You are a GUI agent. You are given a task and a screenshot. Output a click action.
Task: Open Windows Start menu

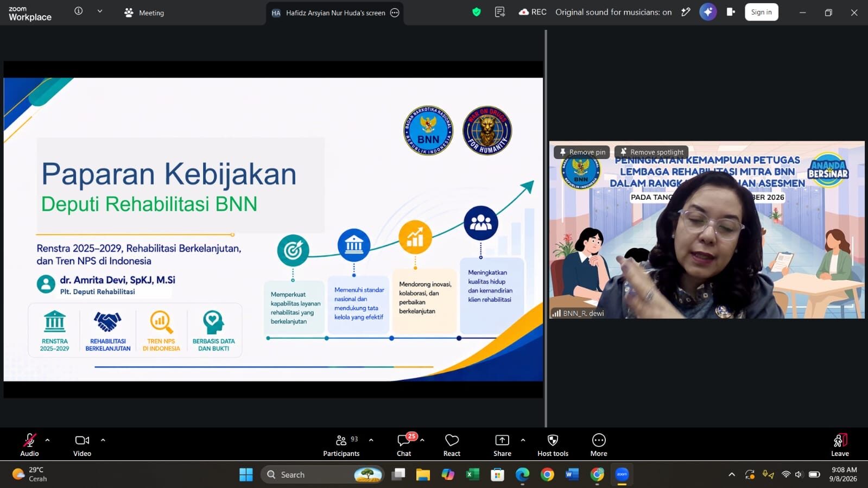[x=246, y=474]
